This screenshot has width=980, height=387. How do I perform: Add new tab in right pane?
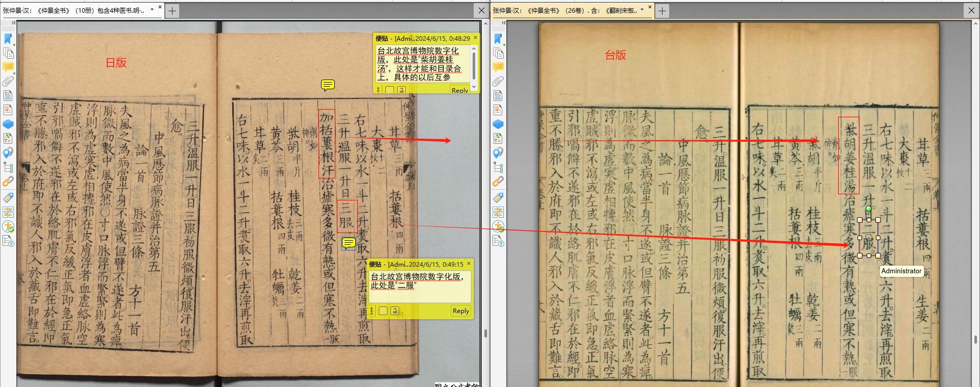(x=662, y=11)
